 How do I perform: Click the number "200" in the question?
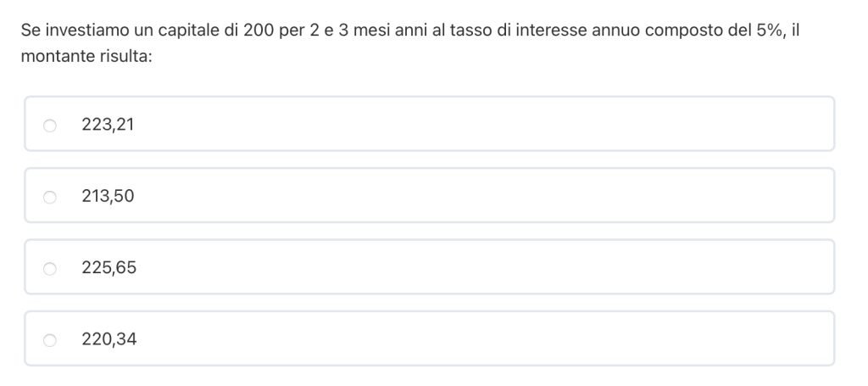[x=258, y=31]
